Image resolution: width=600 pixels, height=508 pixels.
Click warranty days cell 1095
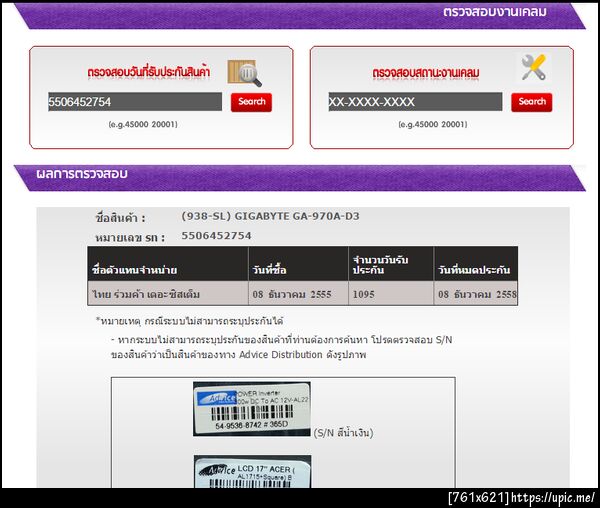click(x=391, y=293)
